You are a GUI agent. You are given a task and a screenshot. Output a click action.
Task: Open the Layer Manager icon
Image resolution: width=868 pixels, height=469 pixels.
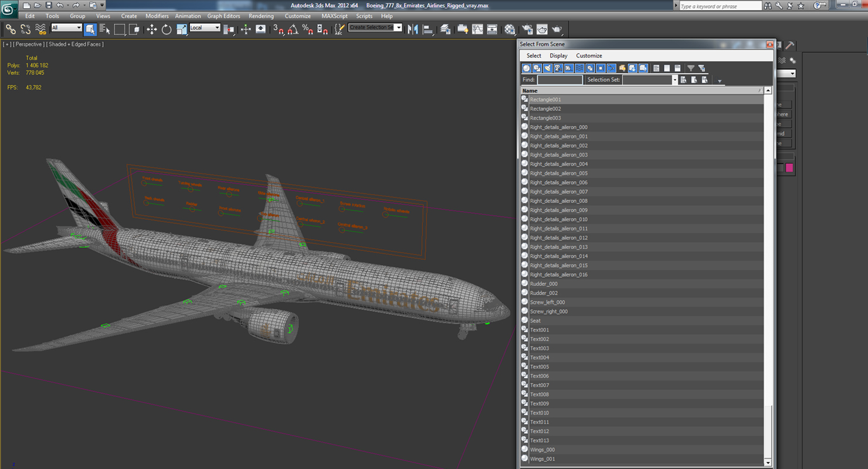pos(446,29)
